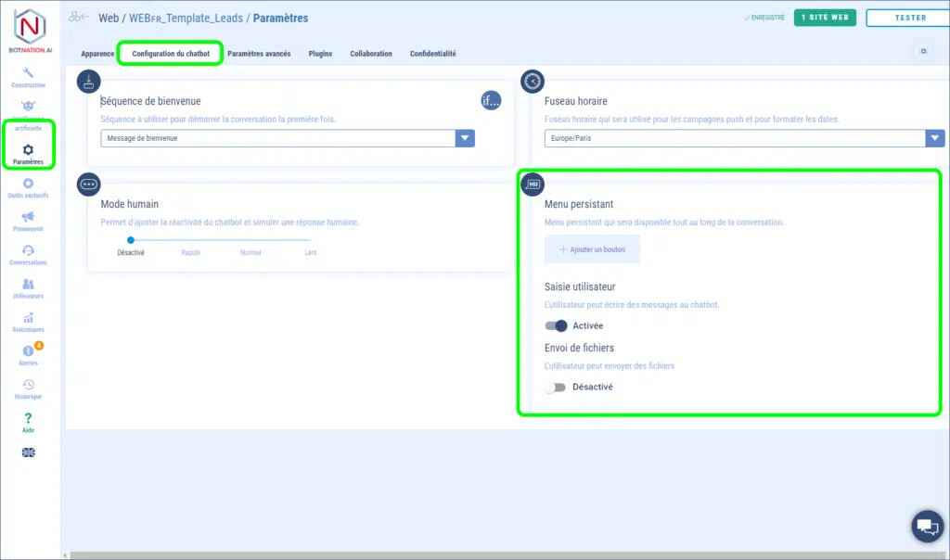950x560 pixels.
Task: Open the Construction wrench icon in sidebar
Action: pos(28,73)
